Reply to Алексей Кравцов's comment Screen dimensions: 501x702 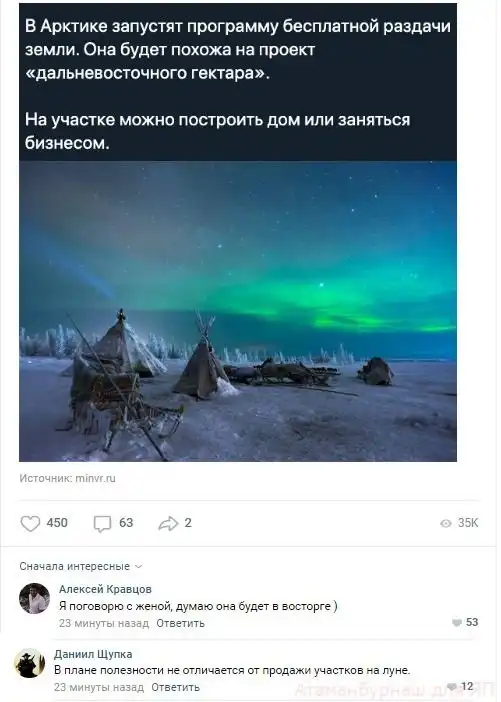pos(180,623)
